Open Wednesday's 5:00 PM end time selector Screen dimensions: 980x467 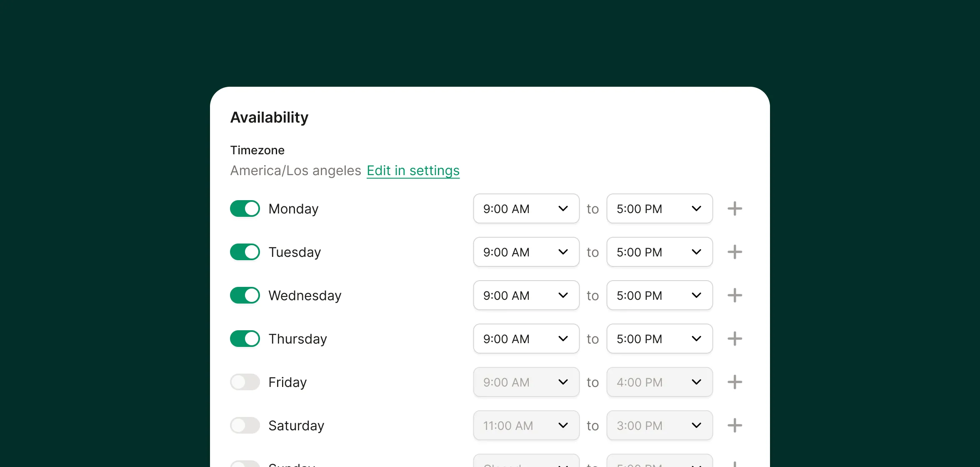(659, 295)
